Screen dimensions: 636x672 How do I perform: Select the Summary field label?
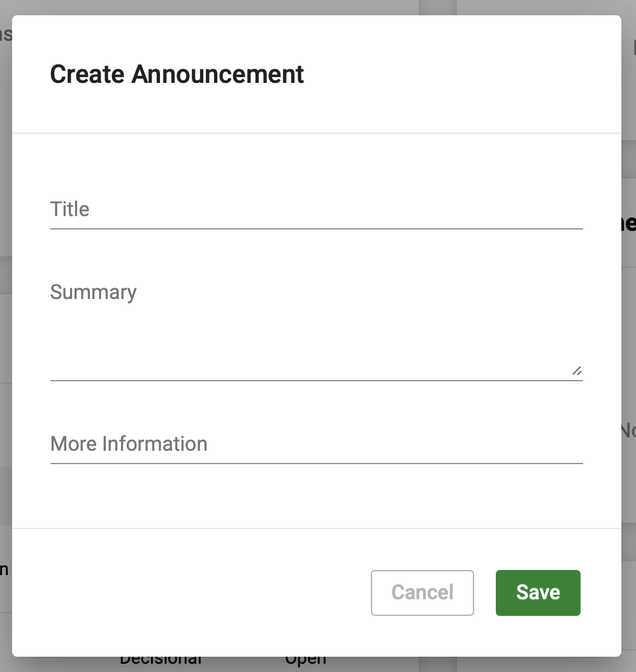[x=93, y=292]
